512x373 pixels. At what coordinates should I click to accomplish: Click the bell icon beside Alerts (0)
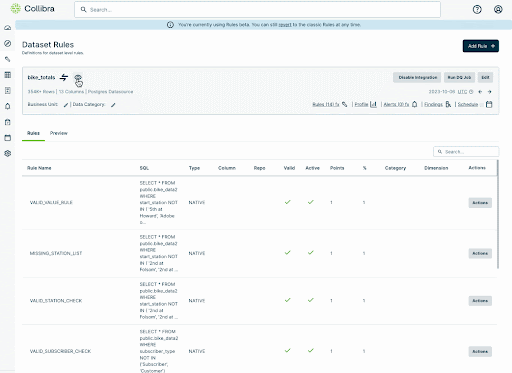click(x=414, y=104)
